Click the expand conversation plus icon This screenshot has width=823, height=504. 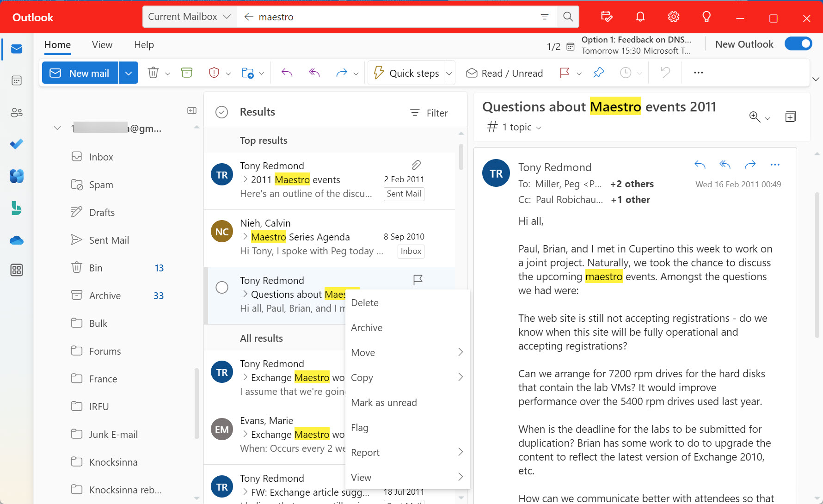[x=791, y=117]
